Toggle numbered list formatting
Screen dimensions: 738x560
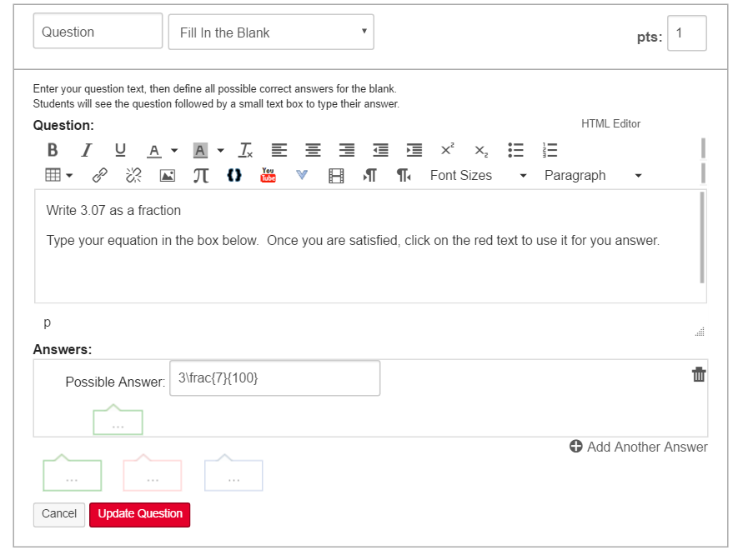pyautogui.click(x=550, y=150)
